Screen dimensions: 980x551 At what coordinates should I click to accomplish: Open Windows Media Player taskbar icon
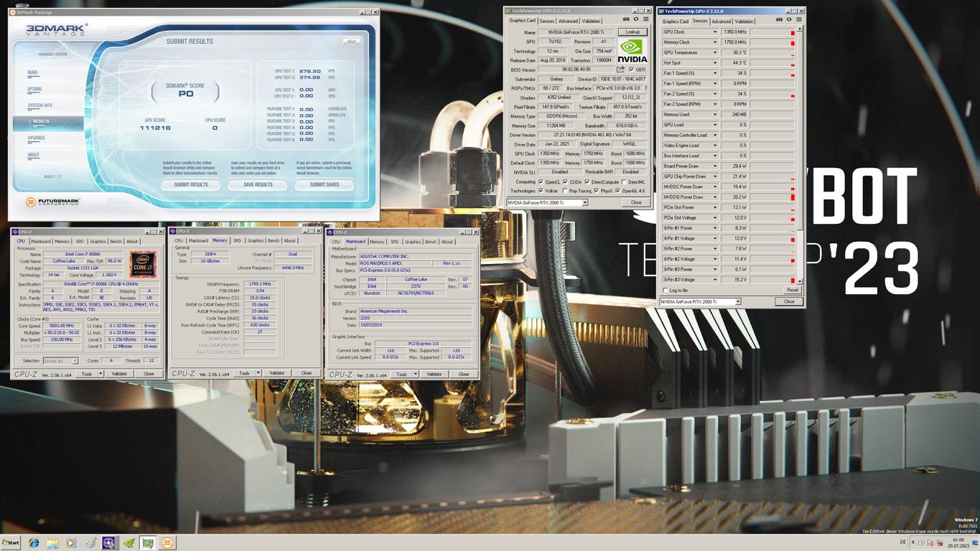(71, 543)
